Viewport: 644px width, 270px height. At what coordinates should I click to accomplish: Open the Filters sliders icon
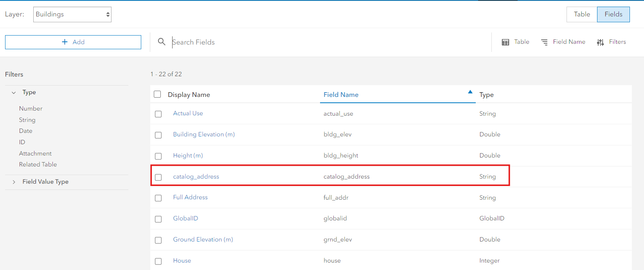click(x=600, y=42)
